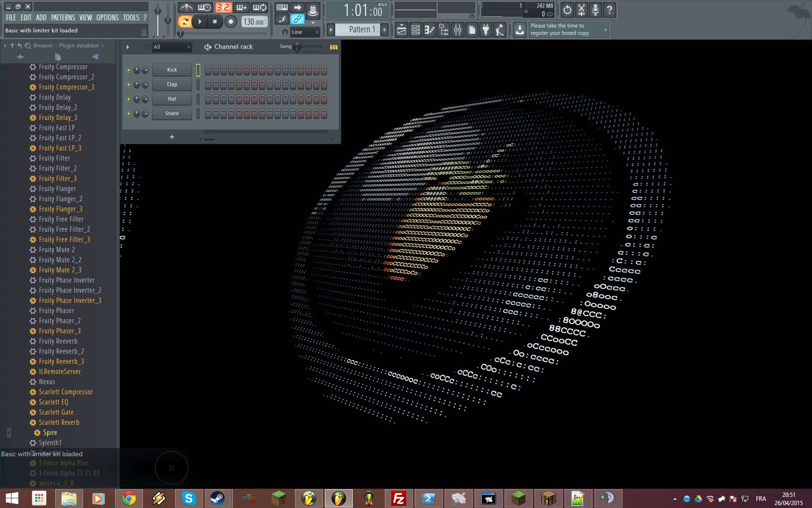Stop playback with the Stop button
This screenshot has width=812, height=508.
[215, 21]
